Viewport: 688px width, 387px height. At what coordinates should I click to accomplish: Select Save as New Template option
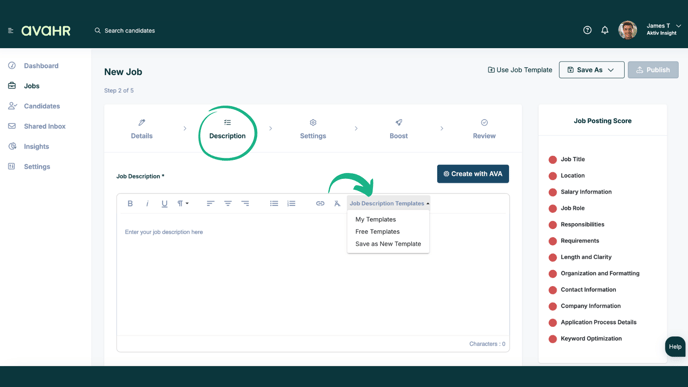(388, 244)
